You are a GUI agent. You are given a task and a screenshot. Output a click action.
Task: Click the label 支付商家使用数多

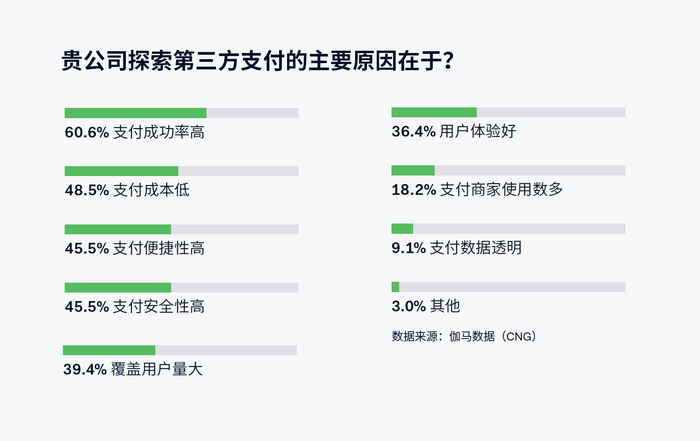pyautogui.click(x=501, y=190)
